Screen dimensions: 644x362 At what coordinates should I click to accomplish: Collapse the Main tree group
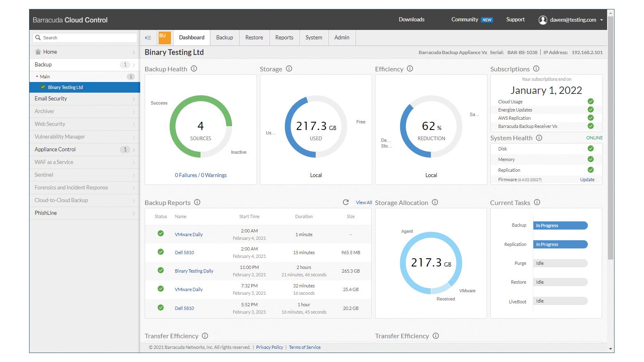(x=37, y=77)
